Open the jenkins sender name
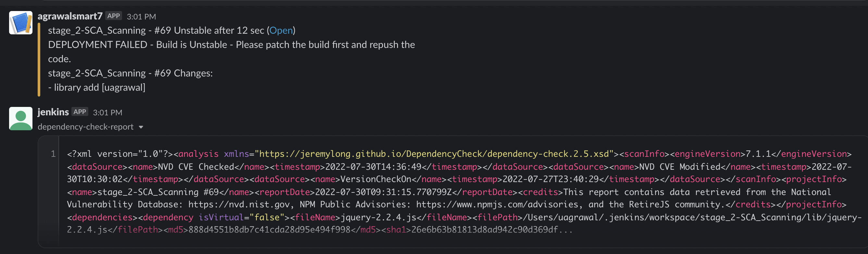The width and height of the screenshot is (868, 254). [x=53, y=112]
